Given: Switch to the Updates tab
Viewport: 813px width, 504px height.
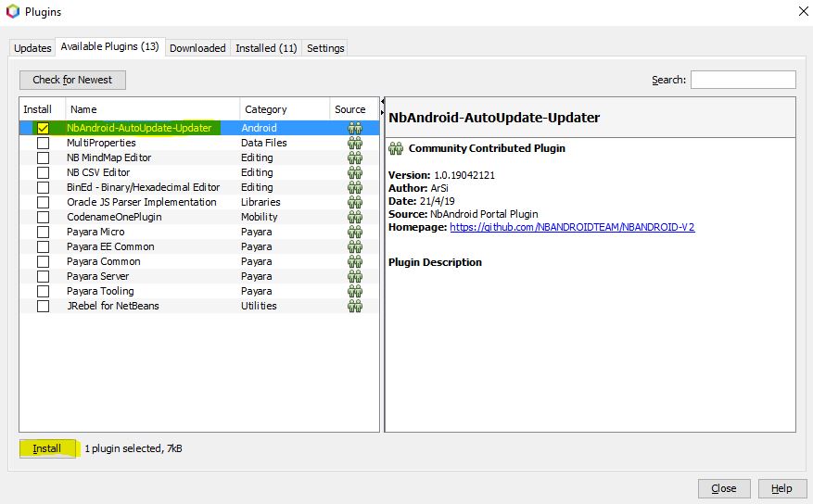Looking at the screenshot, I should [32, 48].
